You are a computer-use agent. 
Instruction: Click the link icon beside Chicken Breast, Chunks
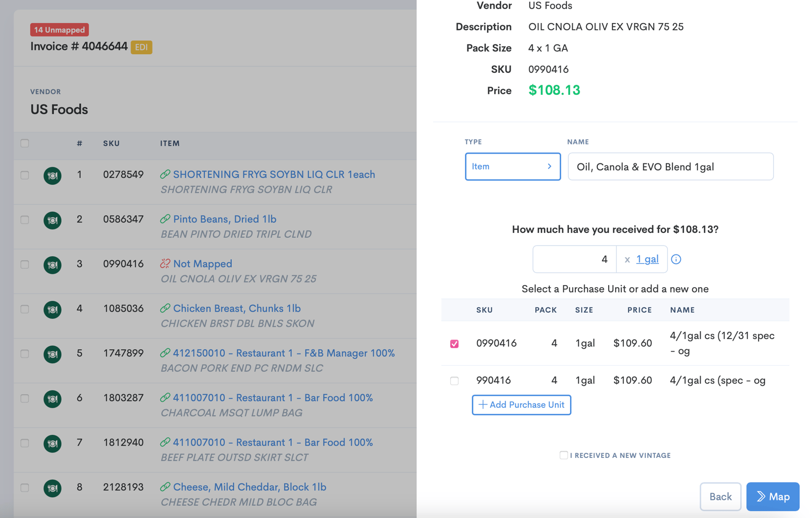tap(165, 308)
